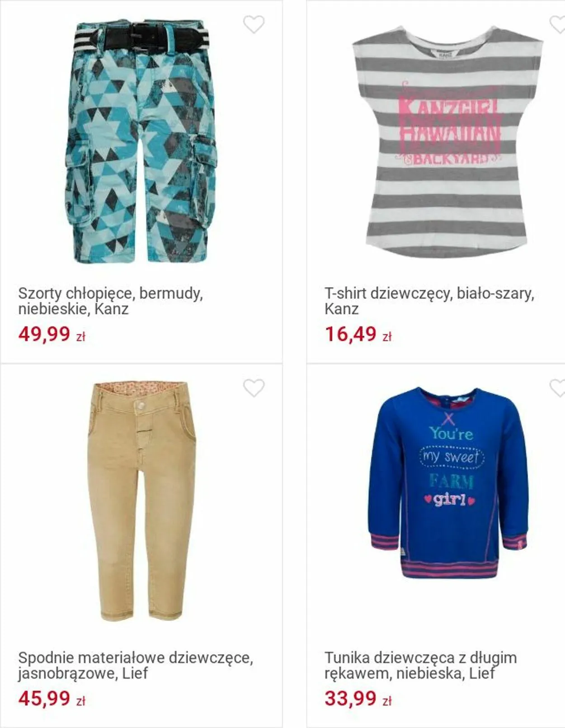The height and width of the screenshot is (728, 565).
Task: Open grey striped T-shirt product image
Action: coord(447,142)
